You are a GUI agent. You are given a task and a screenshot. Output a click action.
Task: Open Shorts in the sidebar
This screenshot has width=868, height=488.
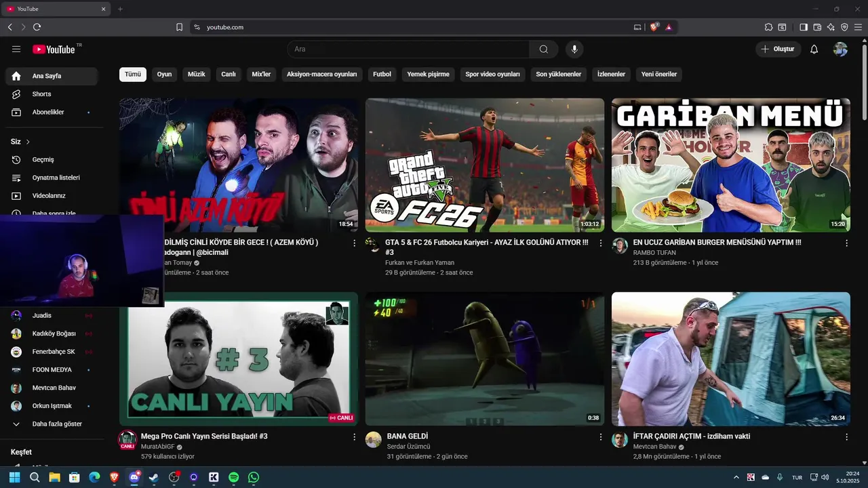[x=52, y=94]
